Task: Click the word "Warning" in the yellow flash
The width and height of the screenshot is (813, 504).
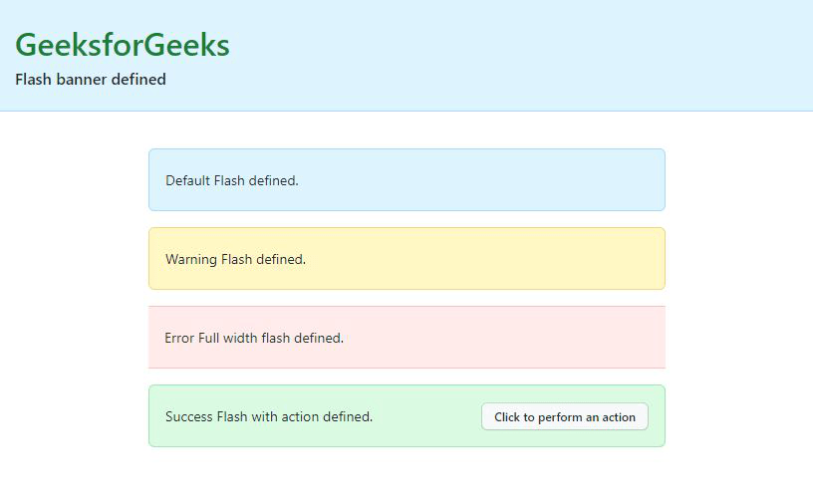Action: tap(191, 259)
